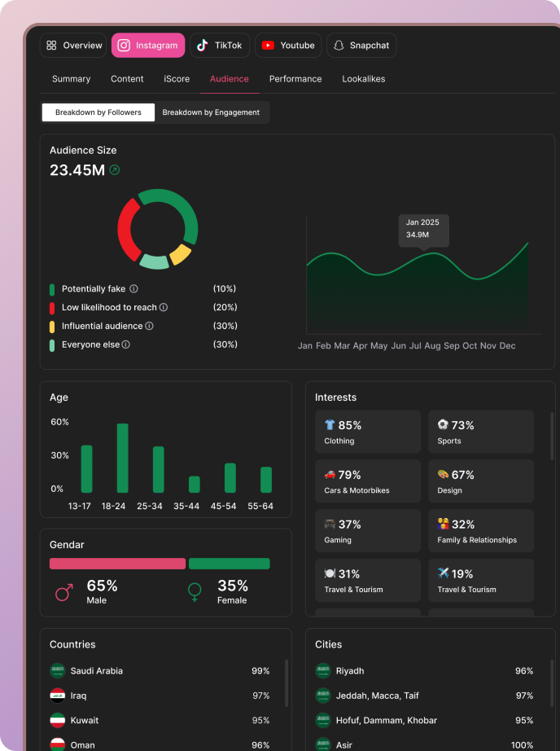Screen dimensions: 560x751
Task: Click the Jan 2025 chart tooltip
Action: click(423, 231)
